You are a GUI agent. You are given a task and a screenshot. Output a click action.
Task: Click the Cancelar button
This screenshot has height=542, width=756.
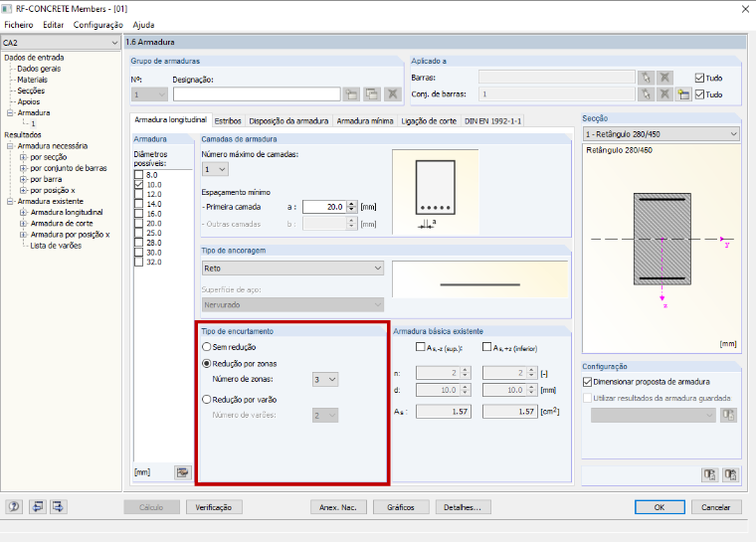coord(716,507)
